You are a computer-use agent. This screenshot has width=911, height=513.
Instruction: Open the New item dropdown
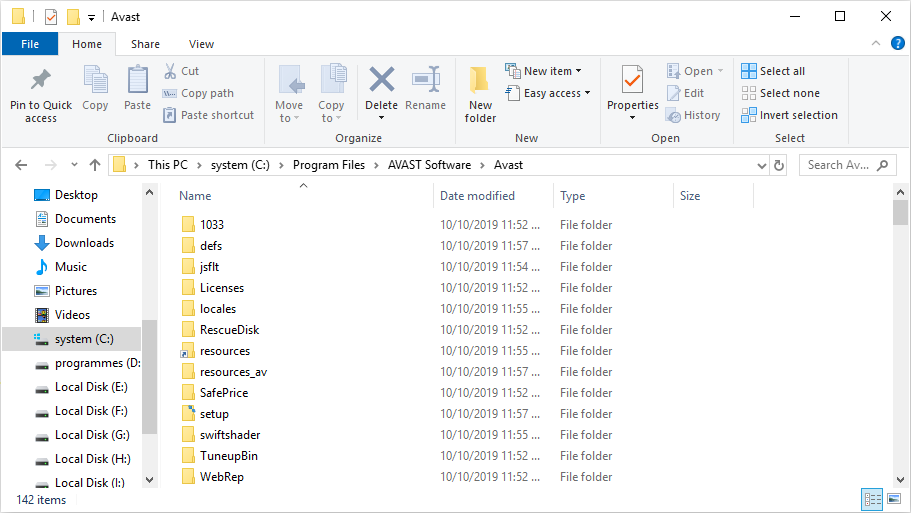point(543,71)
